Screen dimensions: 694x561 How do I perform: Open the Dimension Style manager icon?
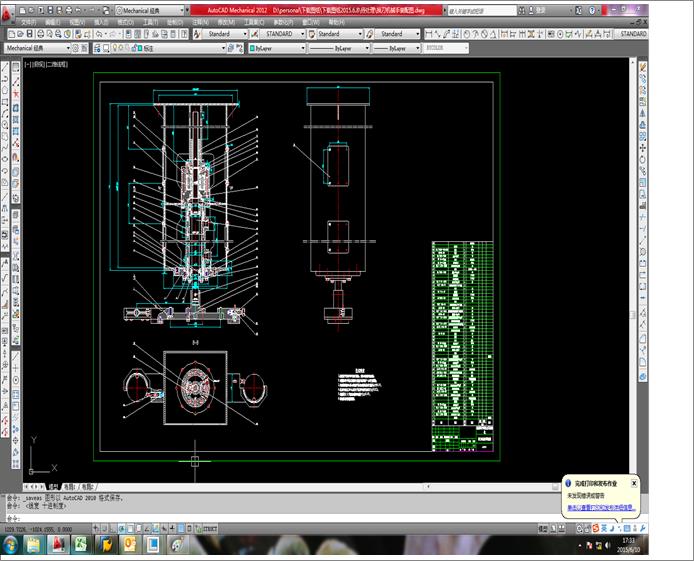point(254,34)
